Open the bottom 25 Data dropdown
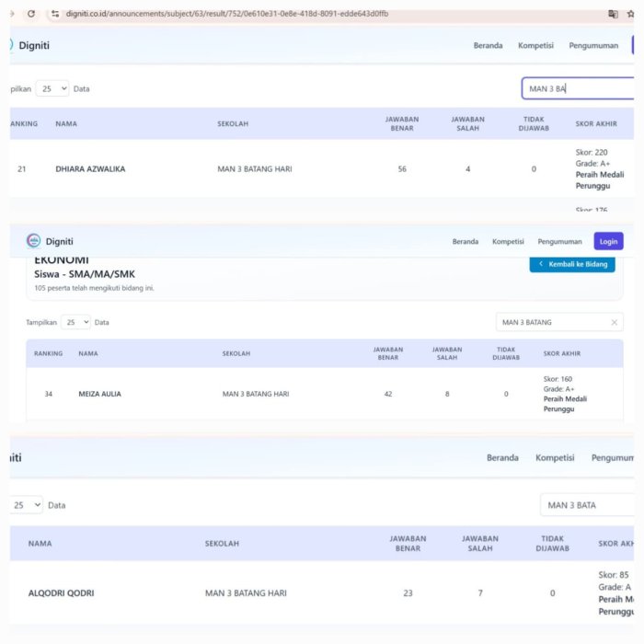Screen dimensions: 644x644 [x=27, y=505]
